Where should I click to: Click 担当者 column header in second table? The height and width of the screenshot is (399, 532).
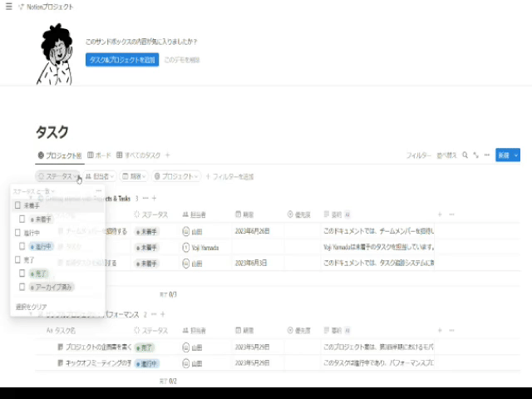pos(194,331)
